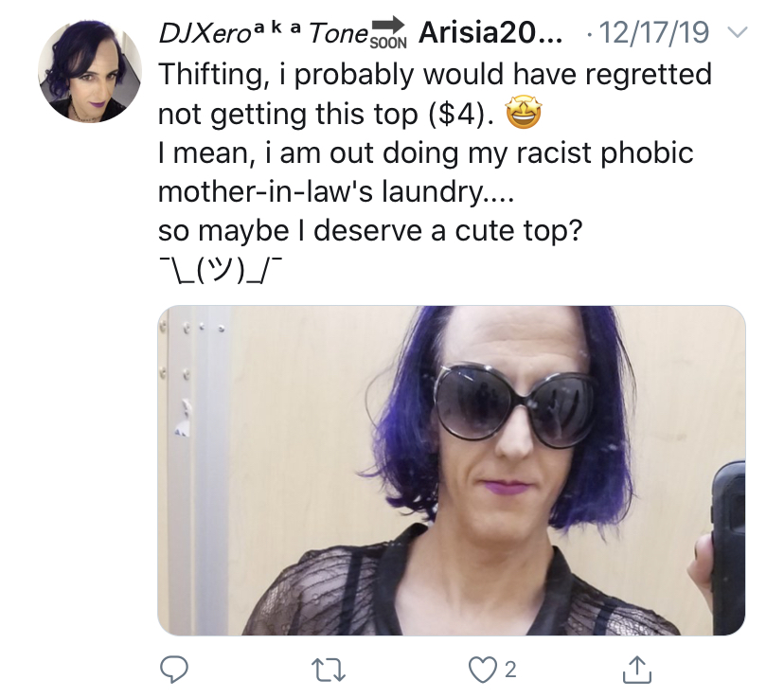Click the 12/17/19 tweet date

(653, 33)
